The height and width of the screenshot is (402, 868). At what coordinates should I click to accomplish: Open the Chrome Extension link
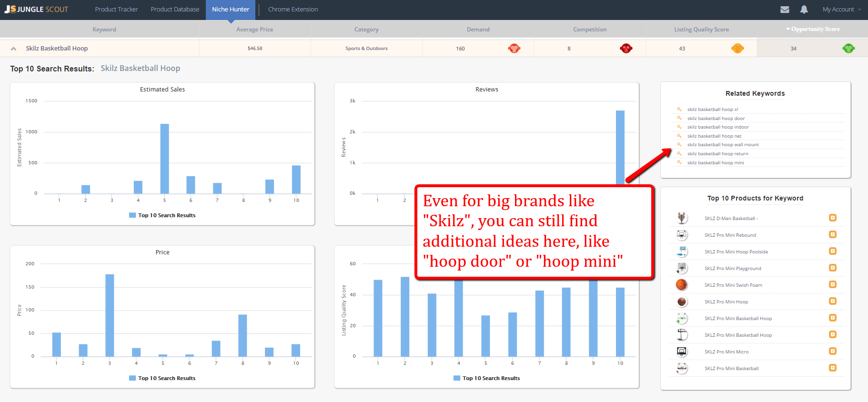293,10
